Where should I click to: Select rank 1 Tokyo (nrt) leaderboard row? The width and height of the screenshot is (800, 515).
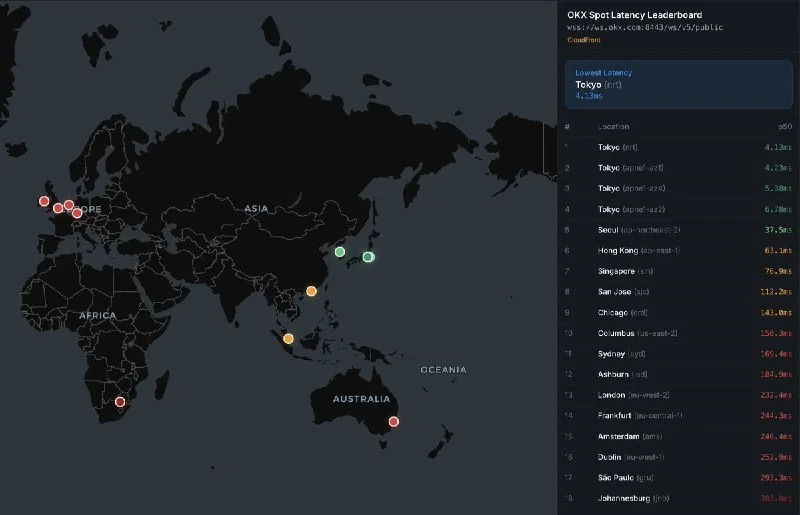pyautogui.click(x=679, y=147)
